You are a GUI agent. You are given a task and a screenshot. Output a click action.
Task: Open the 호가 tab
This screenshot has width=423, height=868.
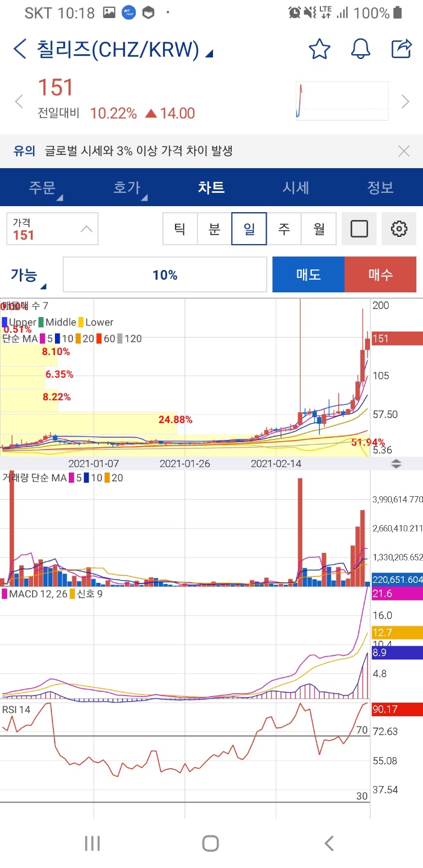[x=127, y=187]
